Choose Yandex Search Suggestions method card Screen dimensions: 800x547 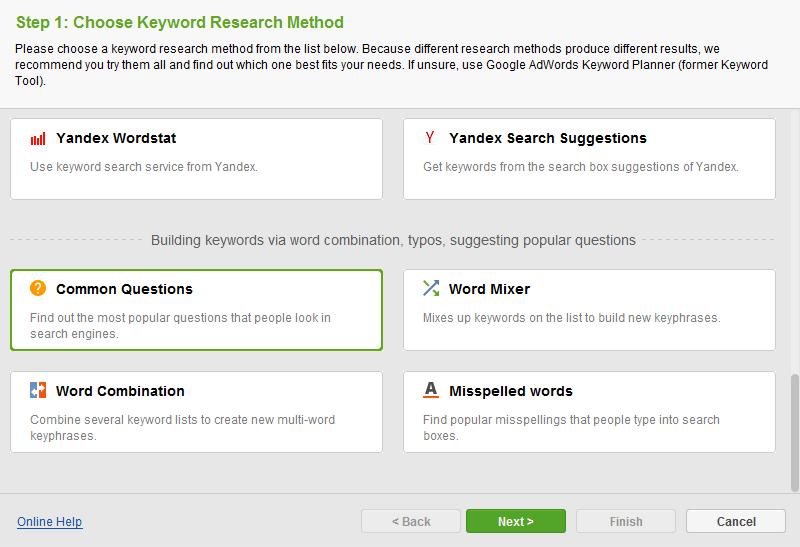tap(589, 159)
